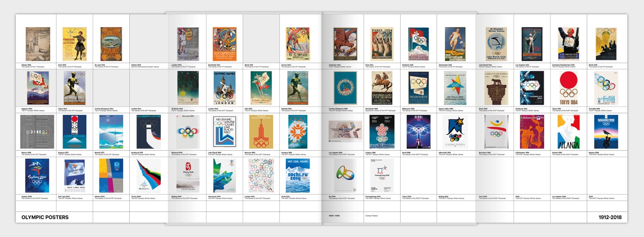View the Rio 2016 emblem poster
Viewport: 644px width, 237px height.
[345, 176]
